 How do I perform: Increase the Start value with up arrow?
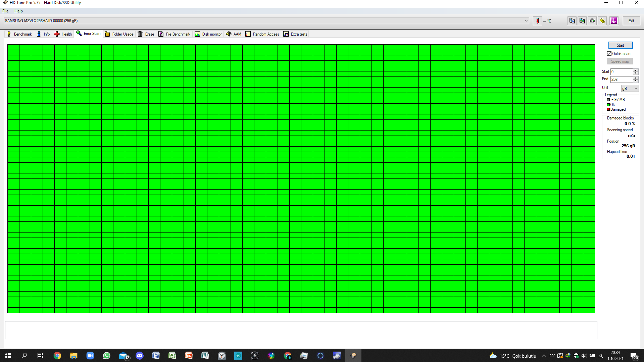pos(635,70)
